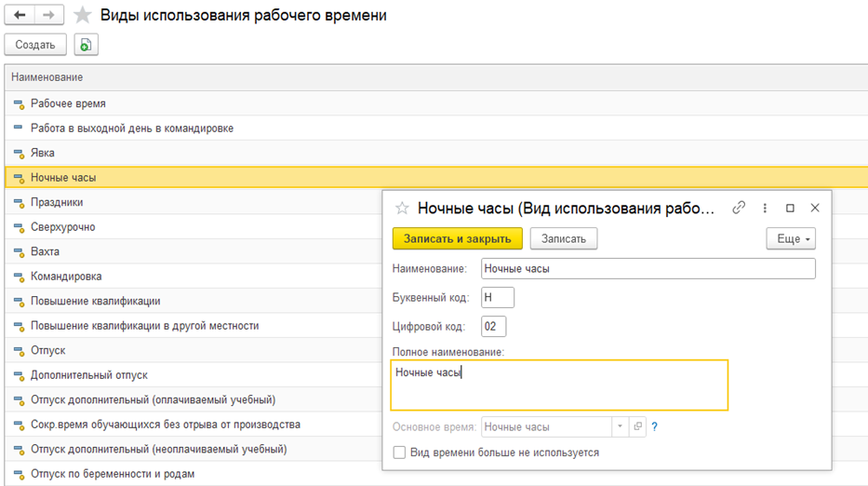Select the Сверхурочно row
The image size is (868, 486).
pos(194,226)
